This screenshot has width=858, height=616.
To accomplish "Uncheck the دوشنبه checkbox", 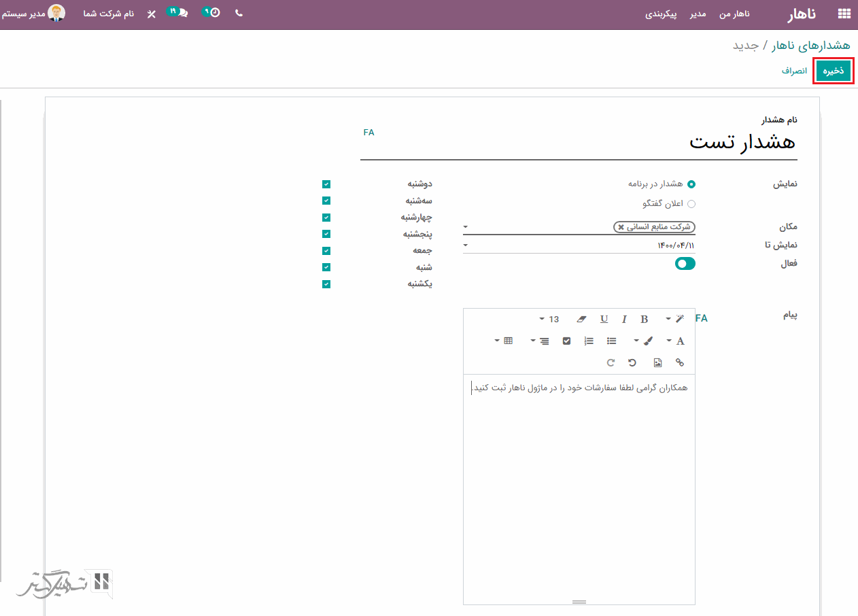I will coord(326,184).
